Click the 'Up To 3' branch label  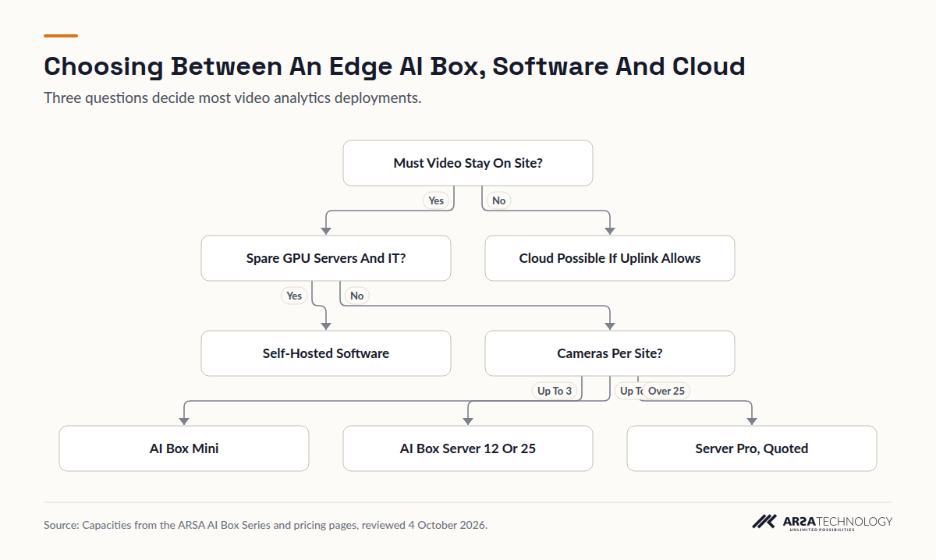(555, 391)
